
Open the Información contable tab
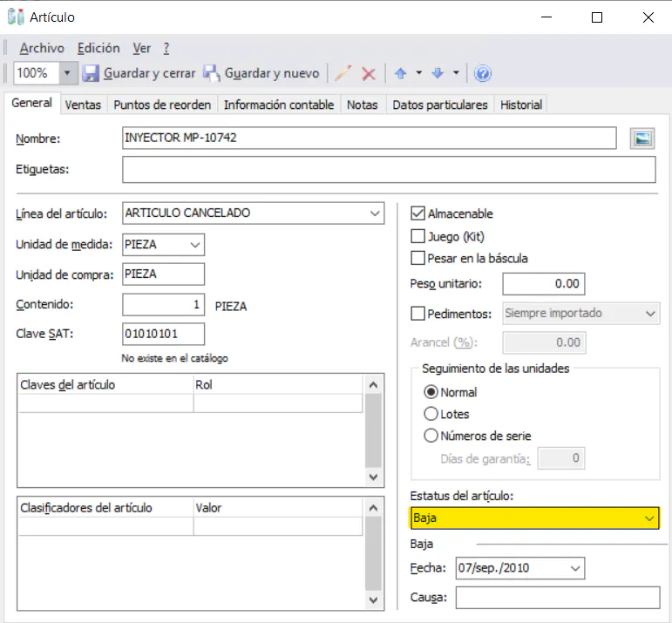pos(279,105)
